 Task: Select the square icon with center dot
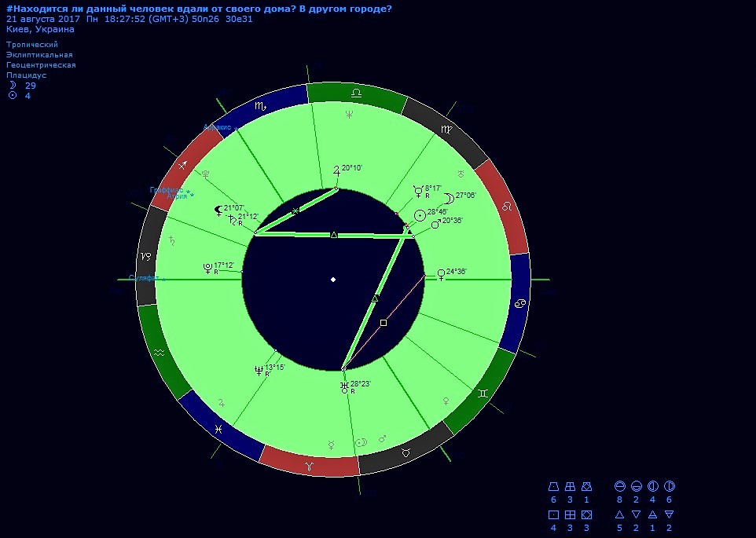pos(553,514)
